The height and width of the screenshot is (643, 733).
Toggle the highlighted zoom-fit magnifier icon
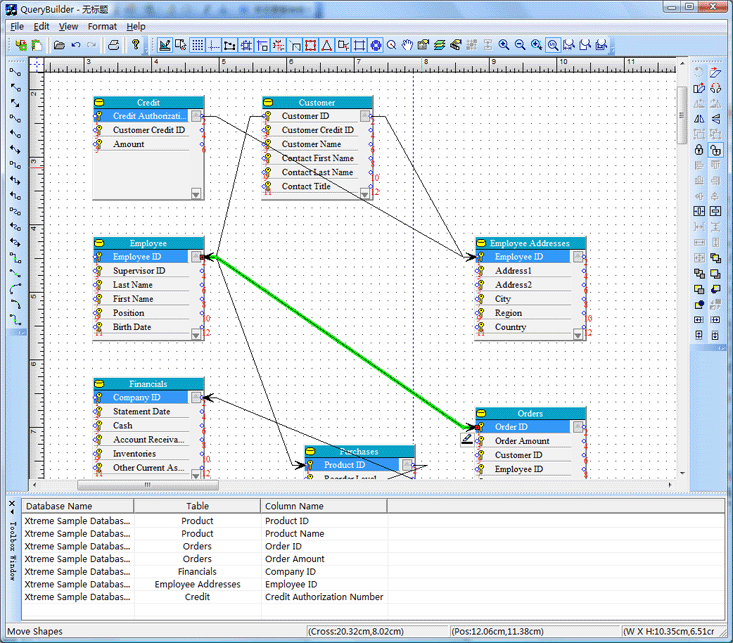[553, 45]
